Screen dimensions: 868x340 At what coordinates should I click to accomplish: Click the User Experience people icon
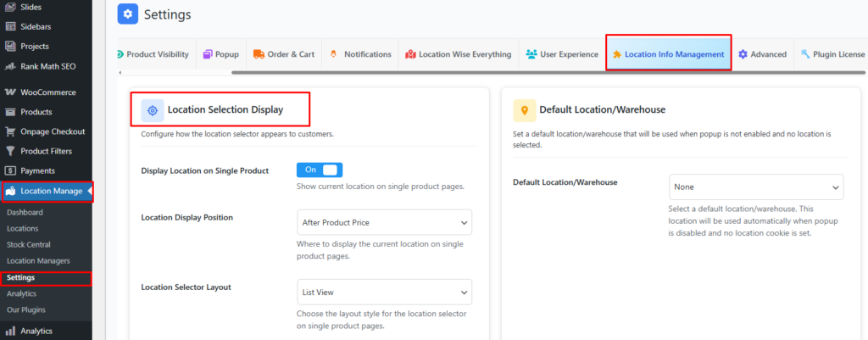(x=531, y=54)
